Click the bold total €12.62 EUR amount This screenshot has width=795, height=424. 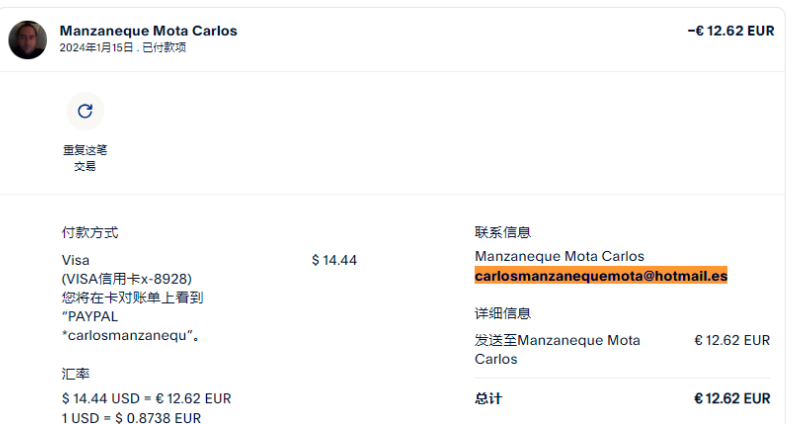[732, 398]
